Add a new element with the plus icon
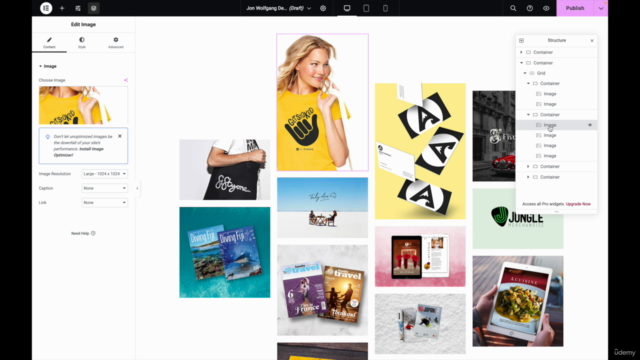The image size is (640, 360). tap(62, 8)
